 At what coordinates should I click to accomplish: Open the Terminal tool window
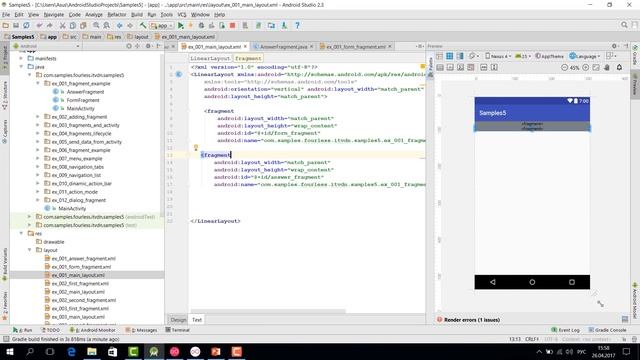[x=177, y=330]
